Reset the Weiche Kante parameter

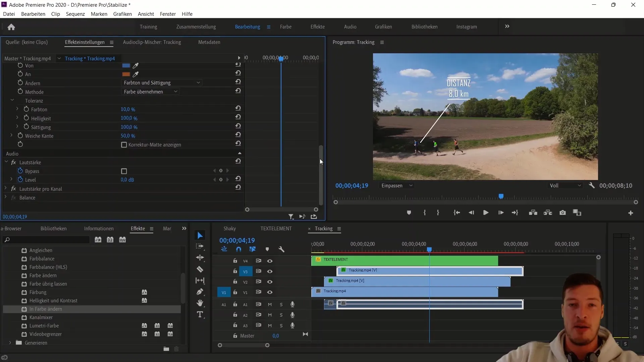coord(238,135)
